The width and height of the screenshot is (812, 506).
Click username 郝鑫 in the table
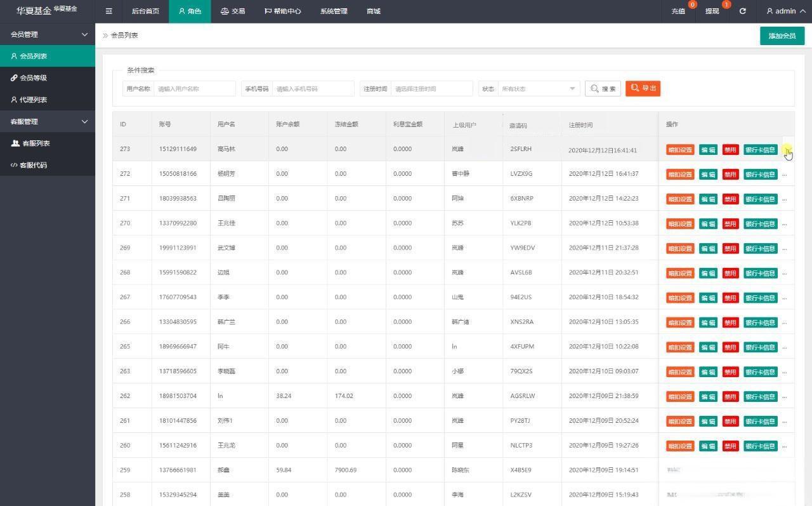(223, 470)
